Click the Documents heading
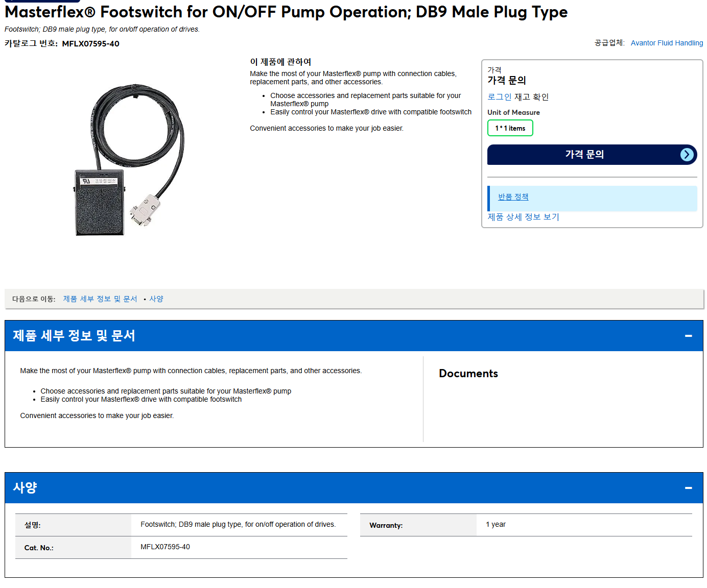The height and width of the screenshot is (588, 707). 468,374
